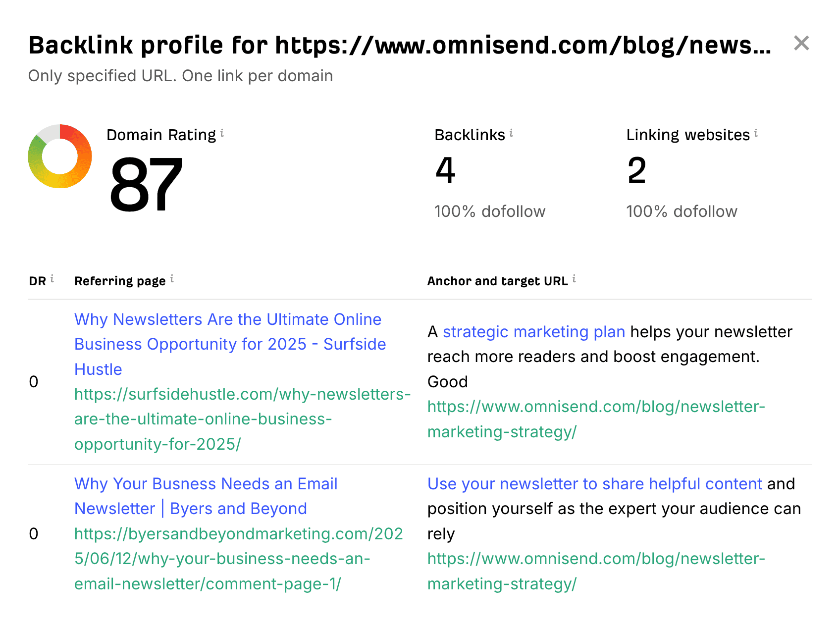Click the Backlinks info icon
This screenshot has width=840, height=627.
(x=511, y=132)
